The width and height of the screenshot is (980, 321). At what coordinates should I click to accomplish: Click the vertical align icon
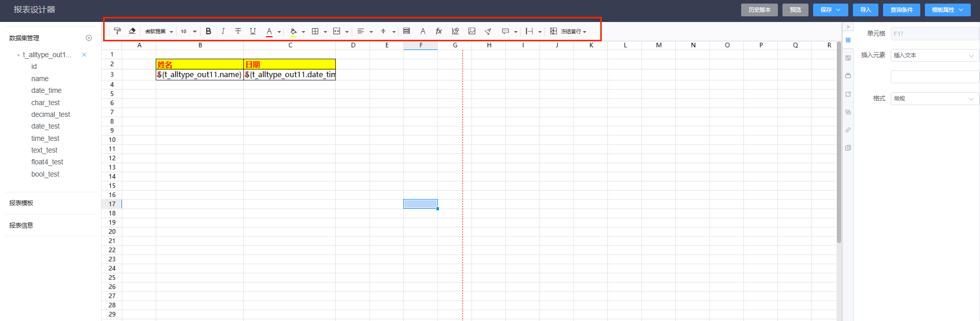pos(383,31)
